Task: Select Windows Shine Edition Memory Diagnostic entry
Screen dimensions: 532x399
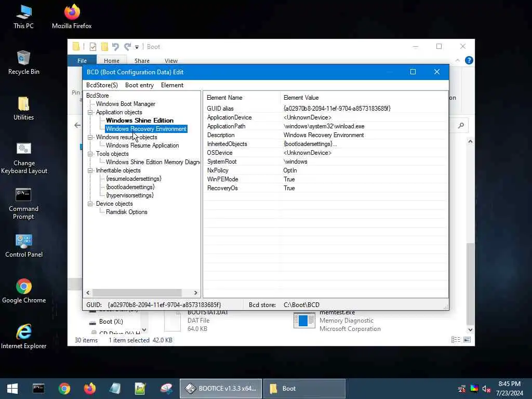Action: [153, 162]
